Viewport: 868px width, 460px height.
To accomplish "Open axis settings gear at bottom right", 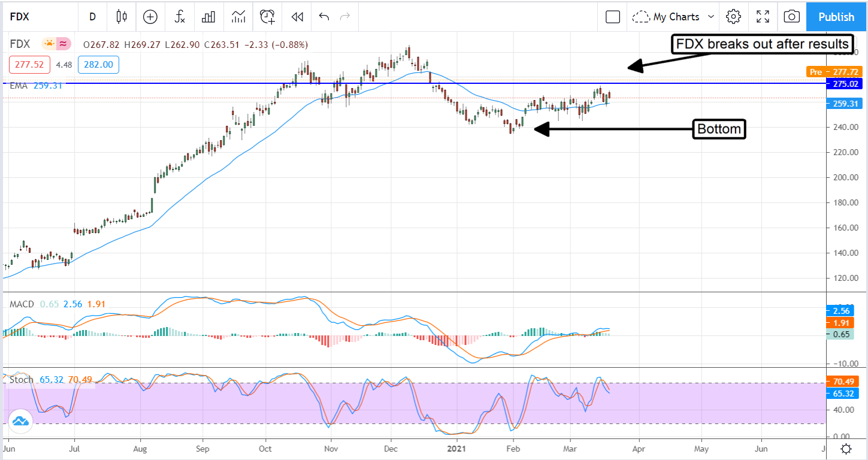I will [846, 449].
